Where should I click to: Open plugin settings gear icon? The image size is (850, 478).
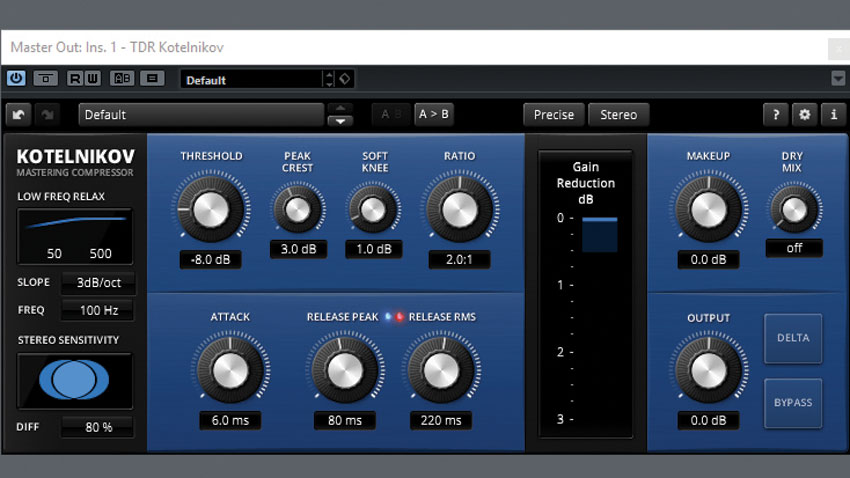pyautogui.click(x=804, y=115)
